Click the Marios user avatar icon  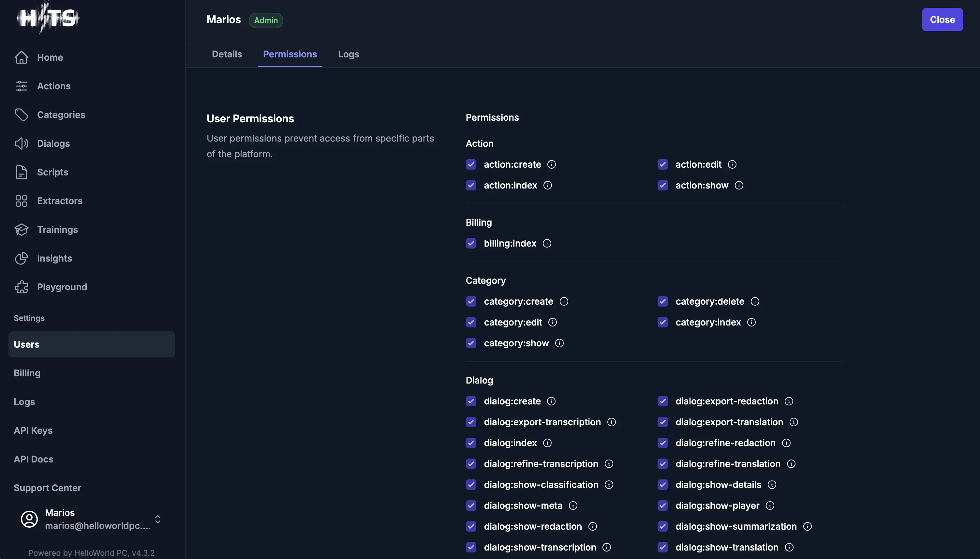point(29,519)
